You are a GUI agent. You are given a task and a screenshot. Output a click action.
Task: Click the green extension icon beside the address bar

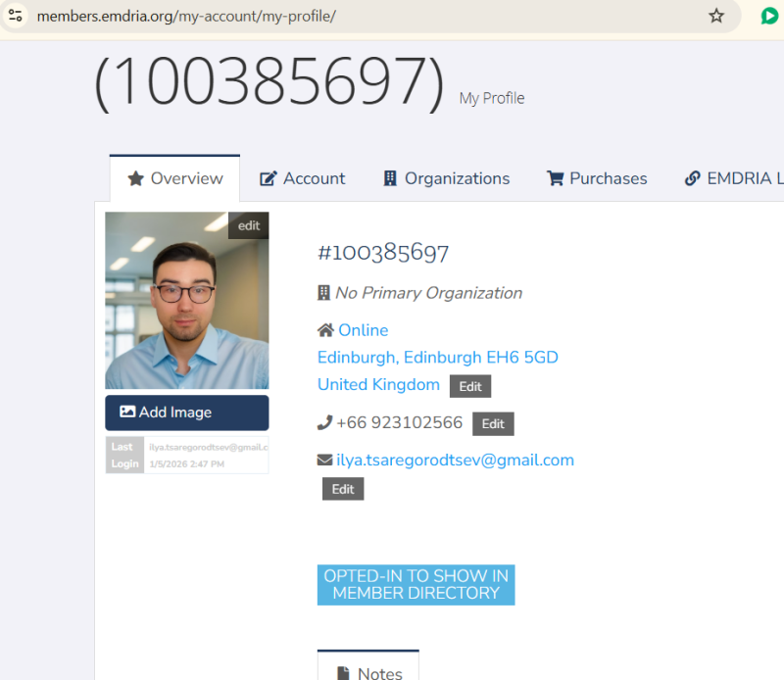pyautogui.click(x=769, y=16)
